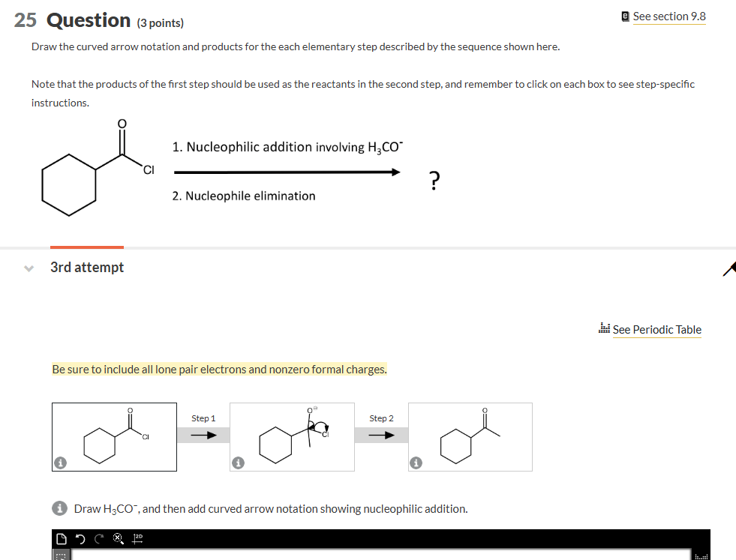
Task: Select the Clear Structure icon
Action: (x=118, y=537)
